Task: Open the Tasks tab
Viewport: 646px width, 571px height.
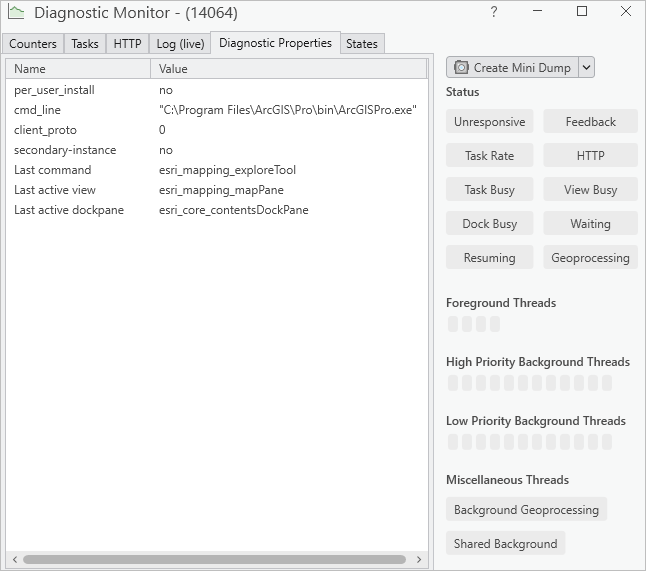Action: (x=85, y=44)
